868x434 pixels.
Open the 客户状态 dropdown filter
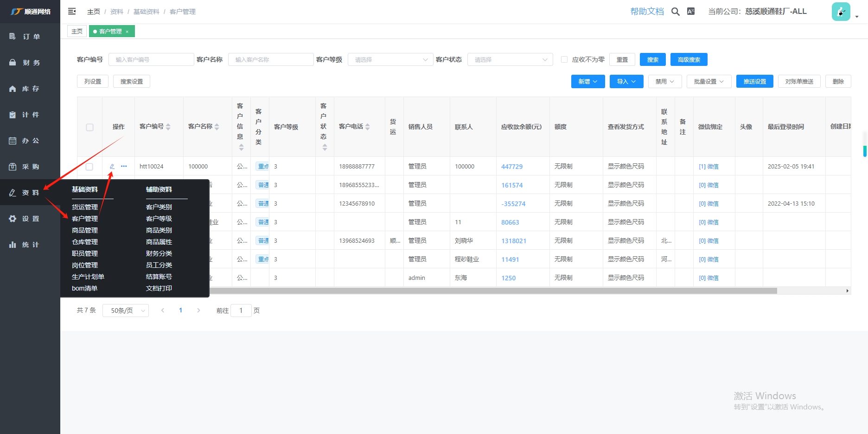[x=510, y=59]
